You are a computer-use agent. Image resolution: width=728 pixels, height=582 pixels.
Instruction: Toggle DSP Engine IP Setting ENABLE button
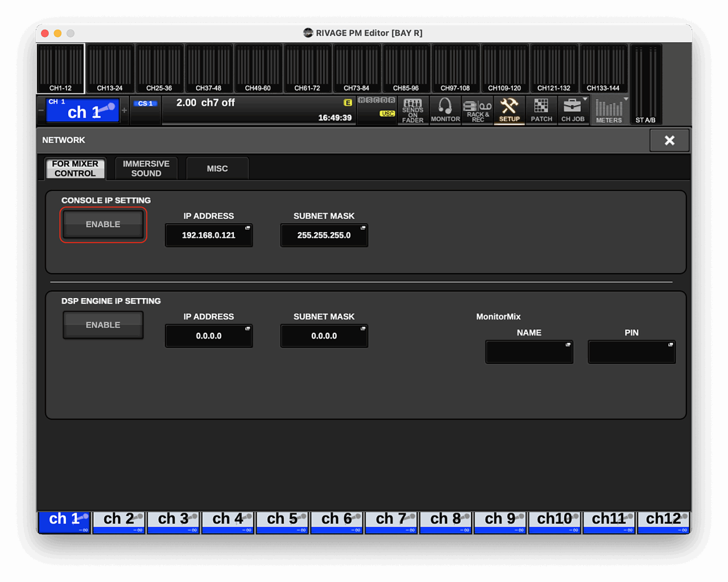[x=103, y=325]
